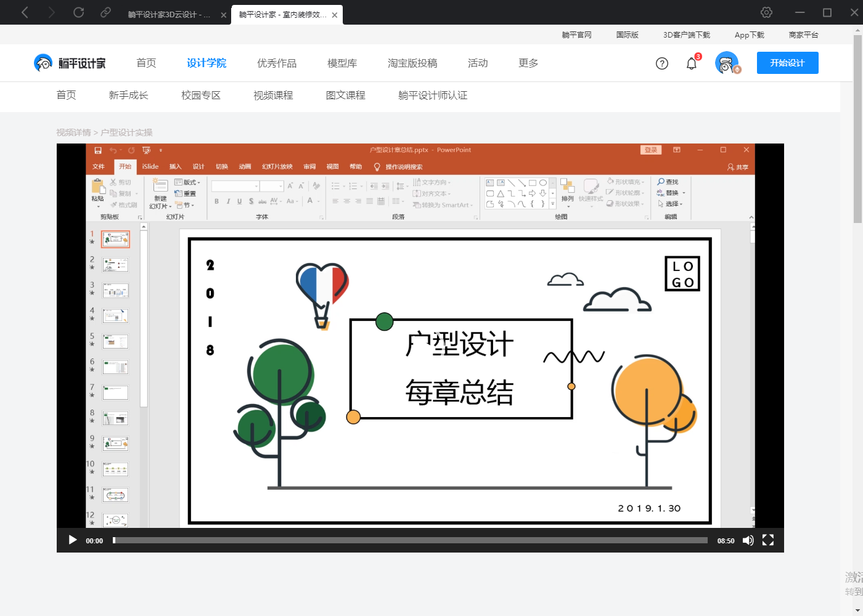Click the help question mark icon

[662, 63]
